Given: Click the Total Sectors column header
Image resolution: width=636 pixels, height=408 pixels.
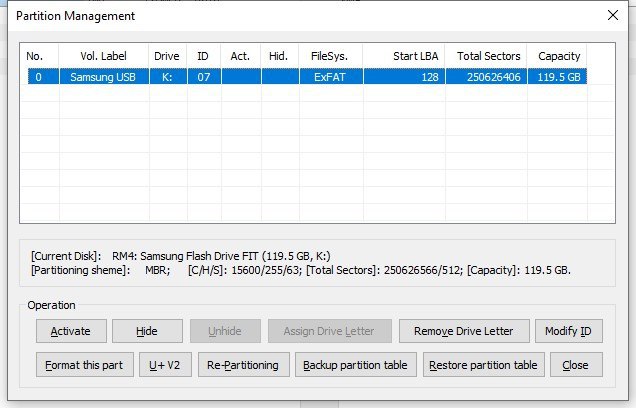Looking at the screenshot, I should [x=486, y=56].
